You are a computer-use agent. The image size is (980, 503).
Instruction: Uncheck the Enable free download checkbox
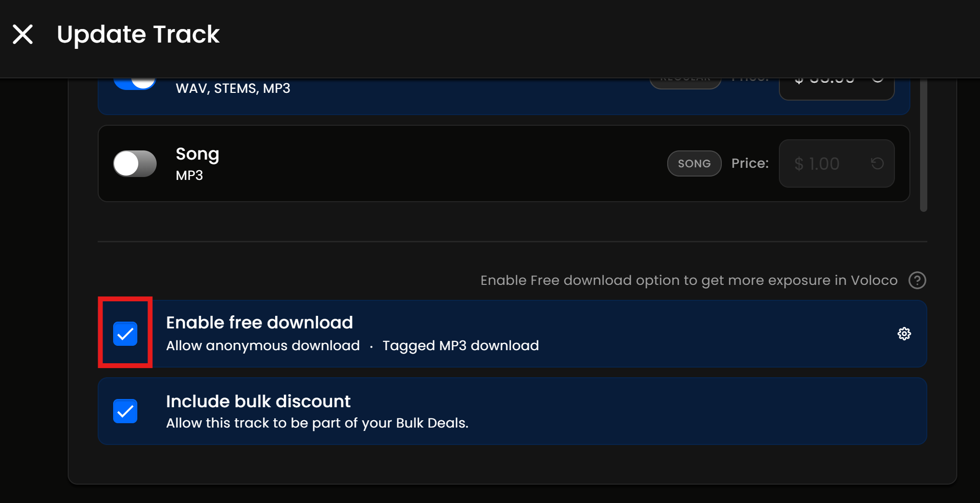125,334
